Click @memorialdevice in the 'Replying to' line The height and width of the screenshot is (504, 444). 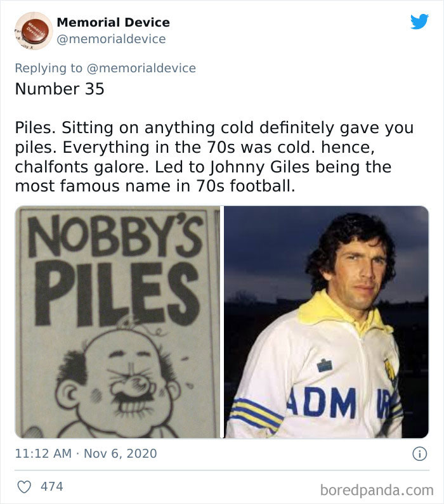pos(145,68)
